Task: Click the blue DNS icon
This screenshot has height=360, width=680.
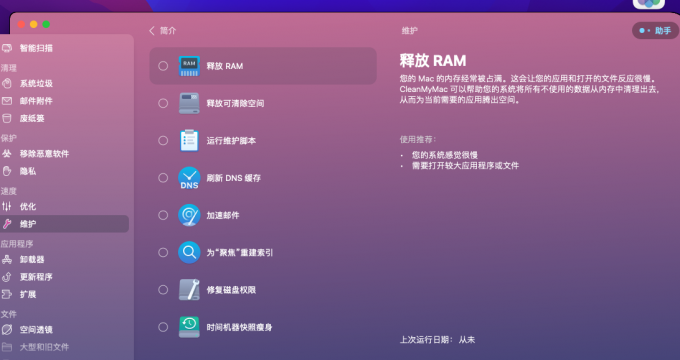Action: (x=189, y=178)
